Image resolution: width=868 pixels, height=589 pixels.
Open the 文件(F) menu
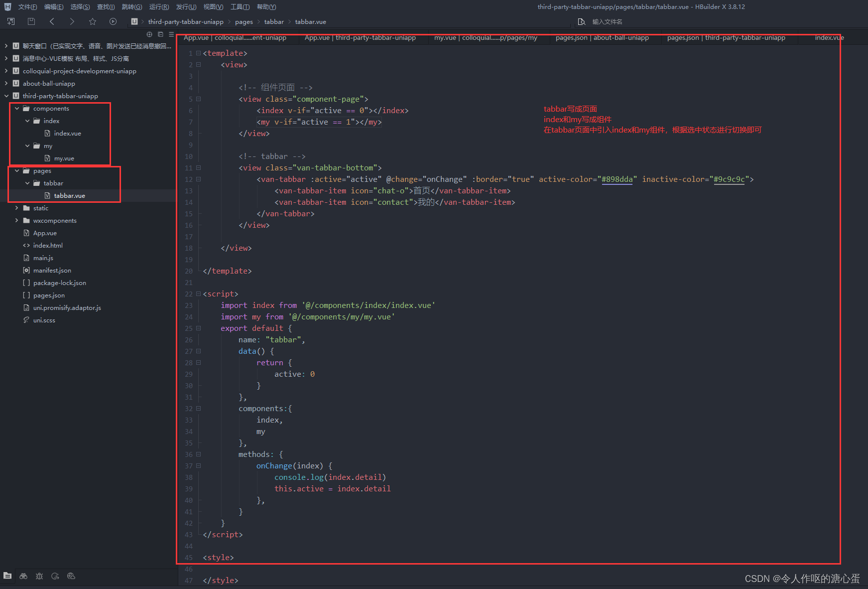click(x=27, y=7)
